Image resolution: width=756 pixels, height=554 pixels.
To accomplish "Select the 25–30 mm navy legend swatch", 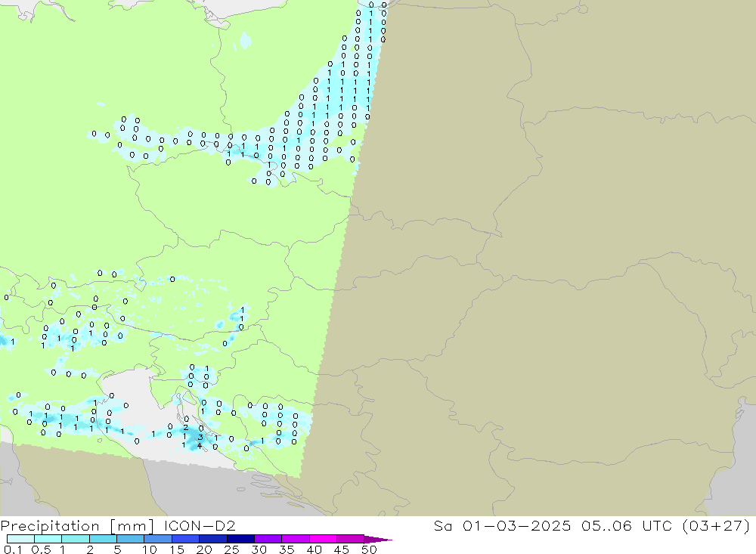I will 240,539.
